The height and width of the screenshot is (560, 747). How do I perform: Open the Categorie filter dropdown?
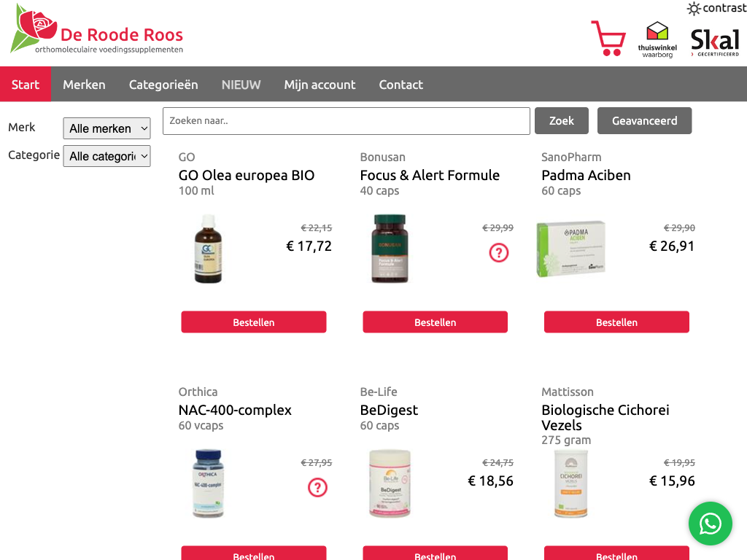coord(107,156)
